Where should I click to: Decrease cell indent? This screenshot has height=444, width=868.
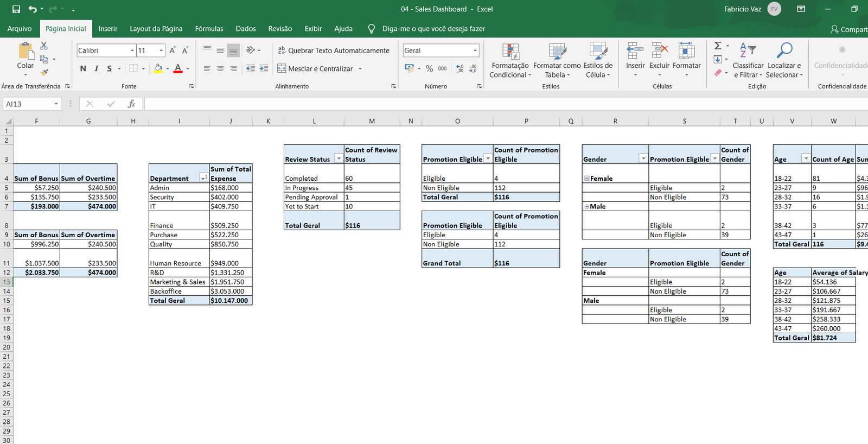click(251, 68)
